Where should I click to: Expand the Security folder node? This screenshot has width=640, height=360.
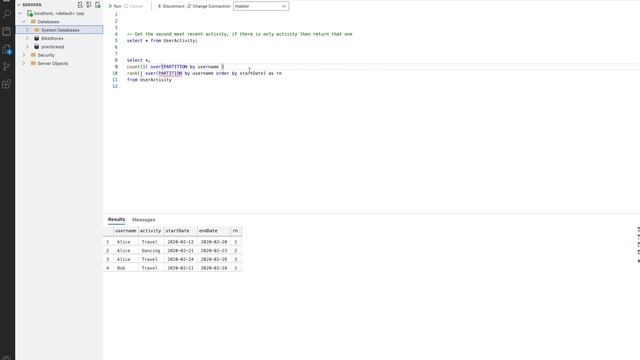pyautogui.click(x=24, y=55)
